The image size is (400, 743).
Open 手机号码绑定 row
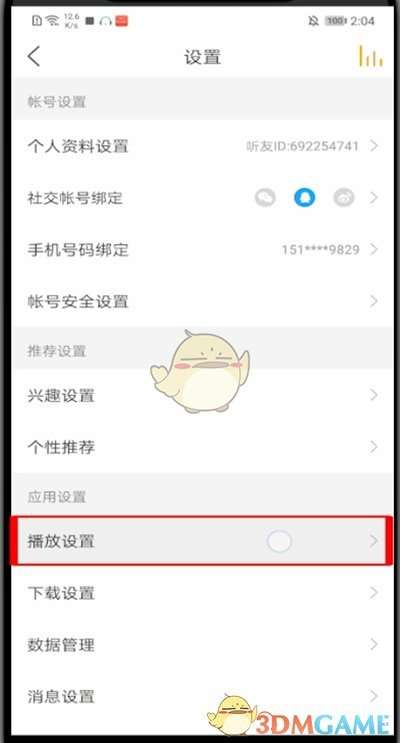pos(202,249)
